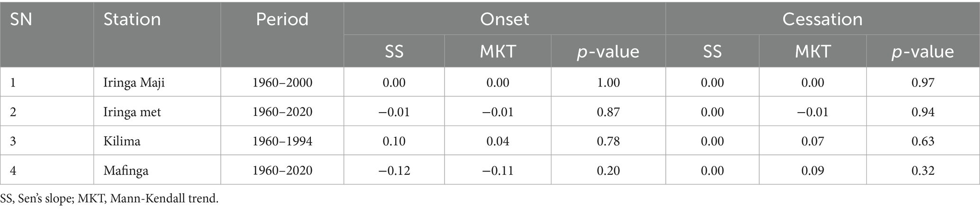The height and width of the screenshot is (209, 980).
Task: Click the Cessation MKT subheader
Action: coord(813,51)
